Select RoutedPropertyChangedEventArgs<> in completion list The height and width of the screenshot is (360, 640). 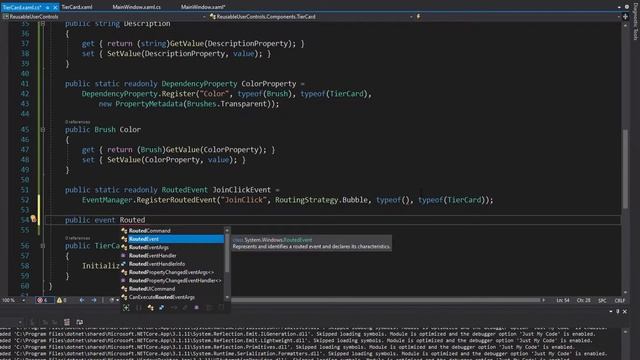tap(172, 272)
